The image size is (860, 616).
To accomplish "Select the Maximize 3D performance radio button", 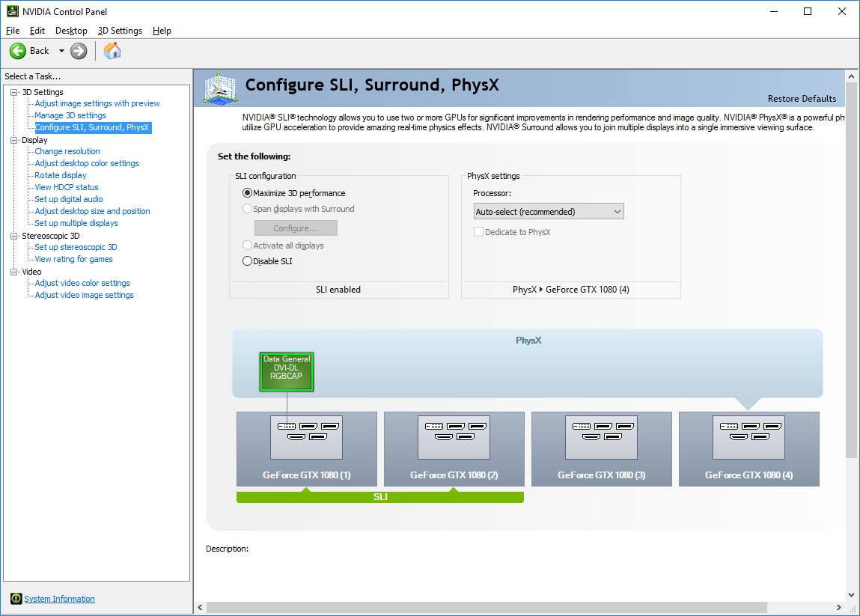I will [x=248, y=193].
